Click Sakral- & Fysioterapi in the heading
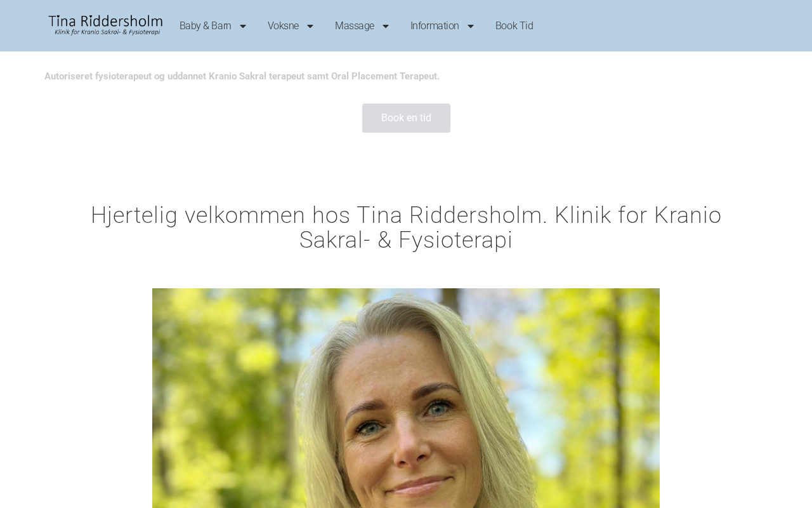 click(x=406, y=240)
